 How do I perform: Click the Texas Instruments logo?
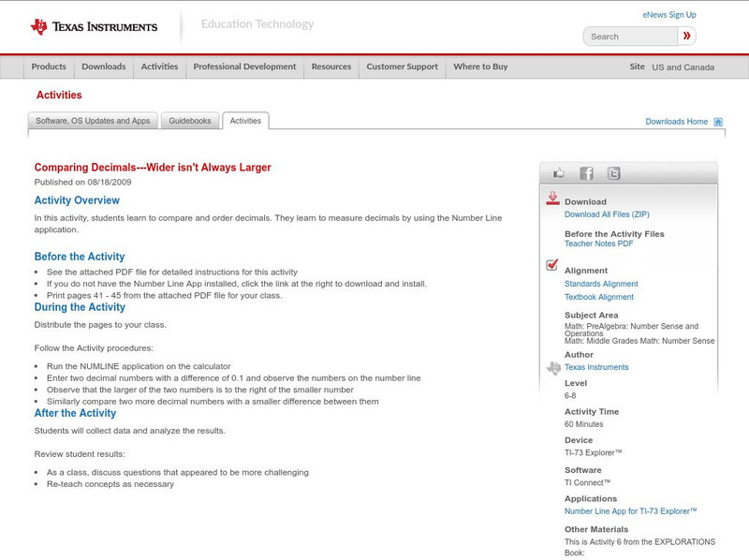(x=94, y=27)
